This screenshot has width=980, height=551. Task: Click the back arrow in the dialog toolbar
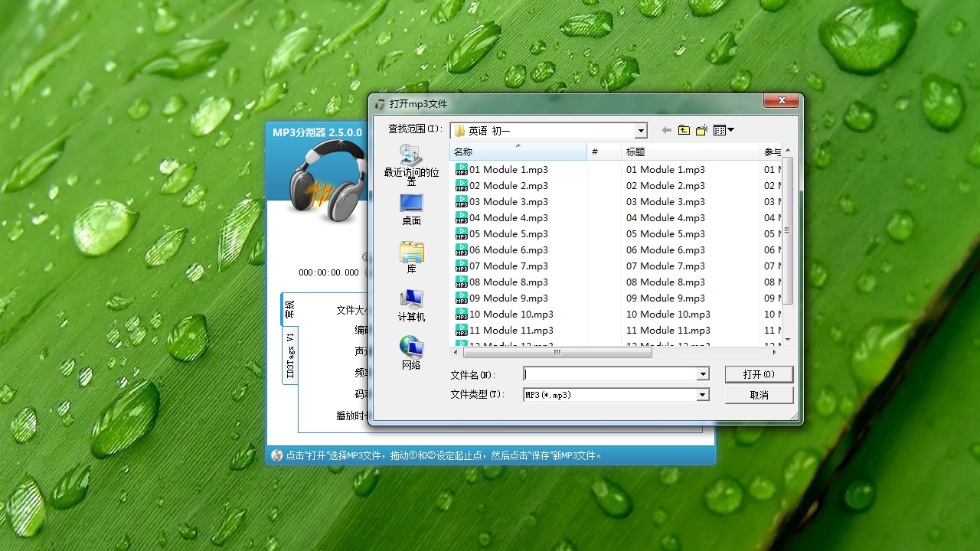665,130
